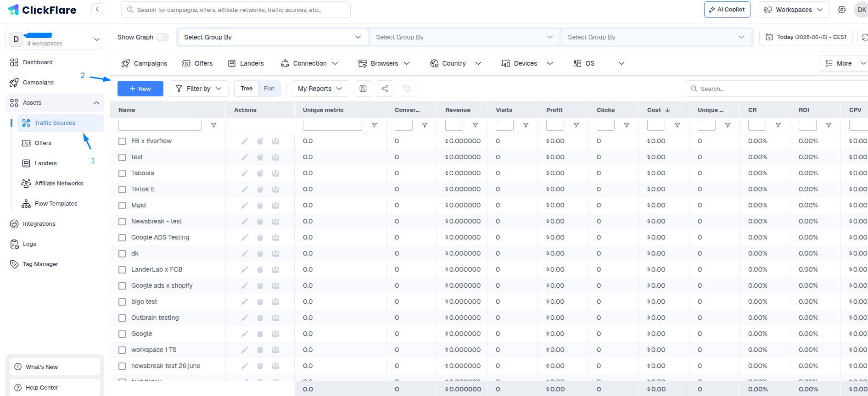Select the dk row checkbox
The width and height of the screenshot is (868, 396).
[x=122, y=254]
